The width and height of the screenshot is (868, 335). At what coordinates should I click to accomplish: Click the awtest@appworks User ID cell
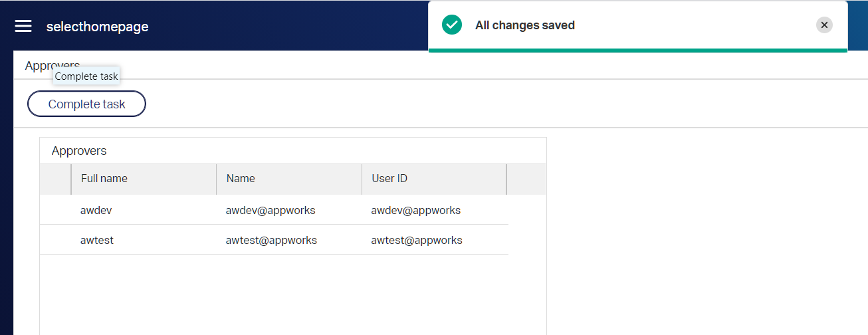tap(417, 240)
